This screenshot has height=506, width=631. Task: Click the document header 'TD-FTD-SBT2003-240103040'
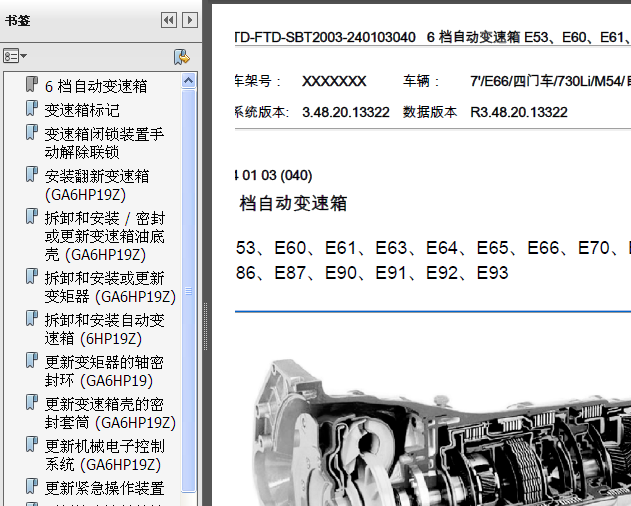click(325, 37)
